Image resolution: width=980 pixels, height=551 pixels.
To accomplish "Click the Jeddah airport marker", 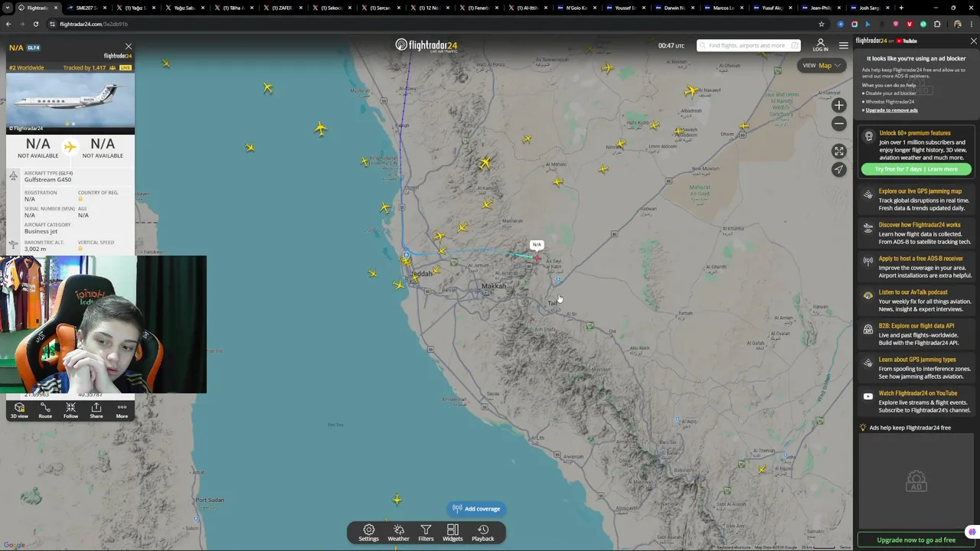I will [x=406, y=255].
